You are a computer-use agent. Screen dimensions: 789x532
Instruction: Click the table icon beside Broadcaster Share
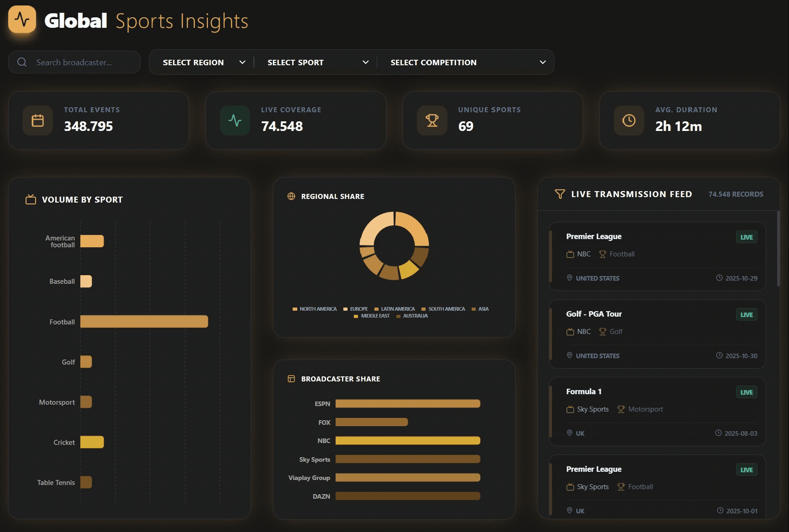(291, 379)
